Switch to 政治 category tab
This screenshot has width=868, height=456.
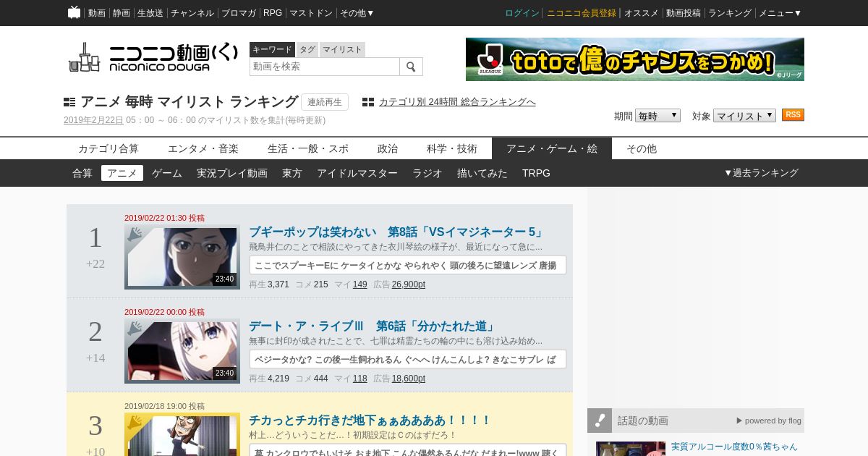click(388, 148)
